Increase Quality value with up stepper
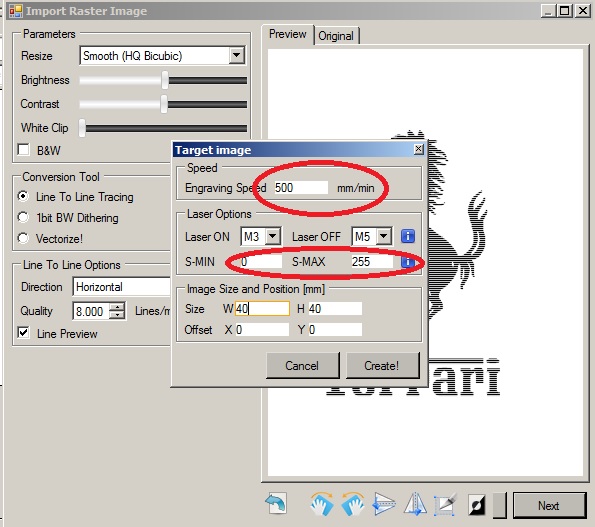This screenshot has width=595, height=527. (117, 307)
